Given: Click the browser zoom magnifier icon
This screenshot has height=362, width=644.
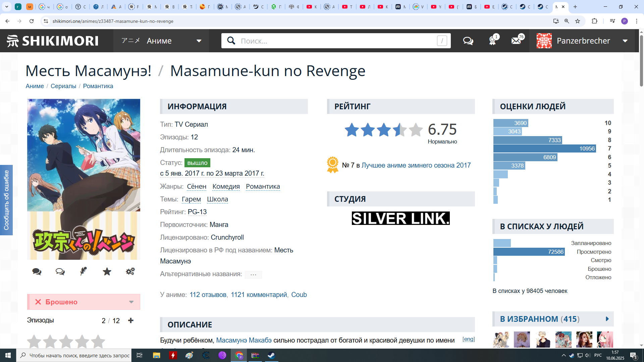Looking at the screenshot, I should click(x=567, y=21).
